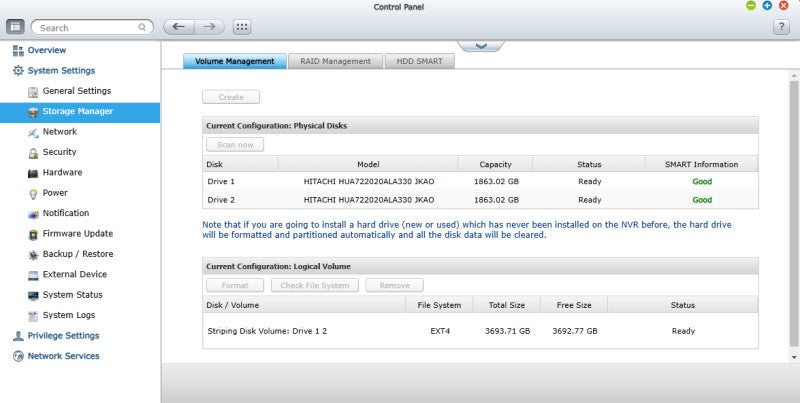Toggle the sidebar panel icon
800x403 pixels.
(15, 27)
